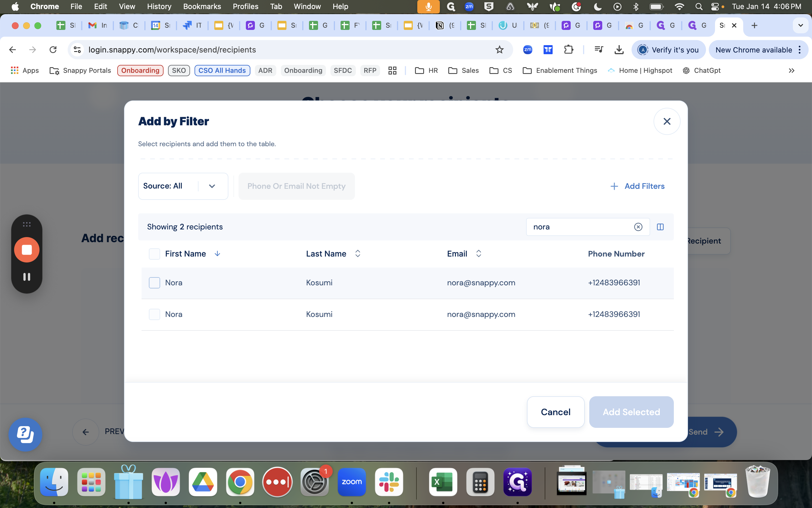The image size is (812, 508).
Task: Open the CSO All Hands bookmark group
Action: click(222, 71)
